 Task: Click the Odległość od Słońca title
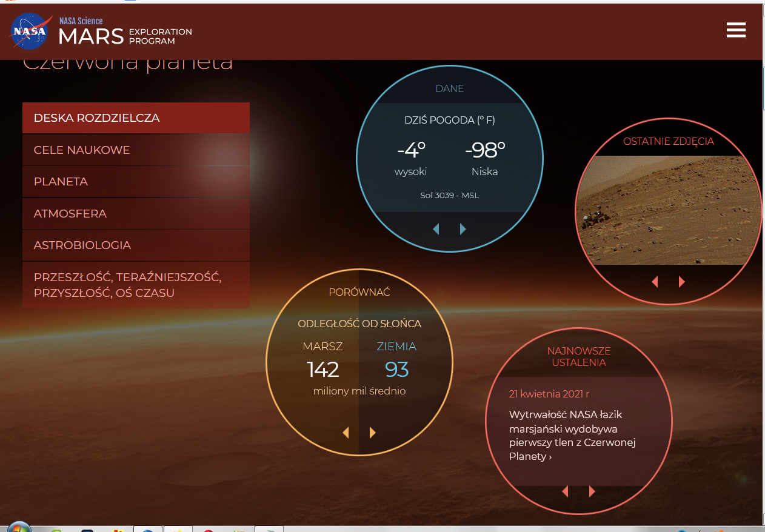point(359,324)
